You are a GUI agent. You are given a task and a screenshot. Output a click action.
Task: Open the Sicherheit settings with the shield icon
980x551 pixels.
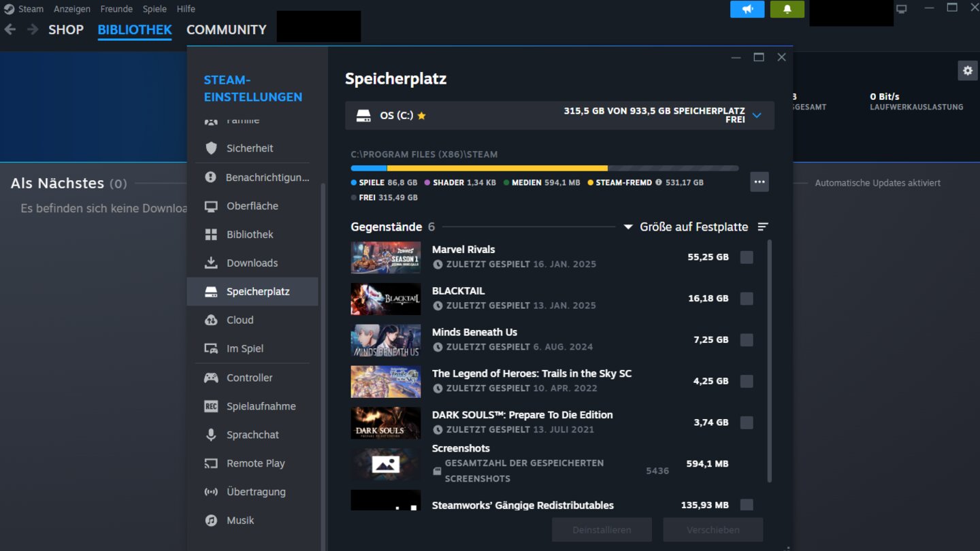coord(211,148)
